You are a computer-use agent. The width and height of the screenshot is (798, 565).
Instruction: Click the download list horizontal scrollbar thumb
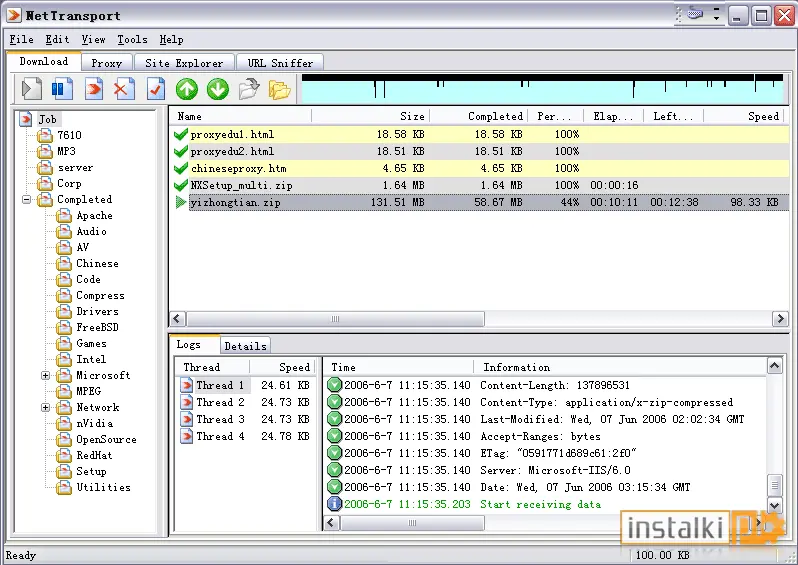[335, 319]
